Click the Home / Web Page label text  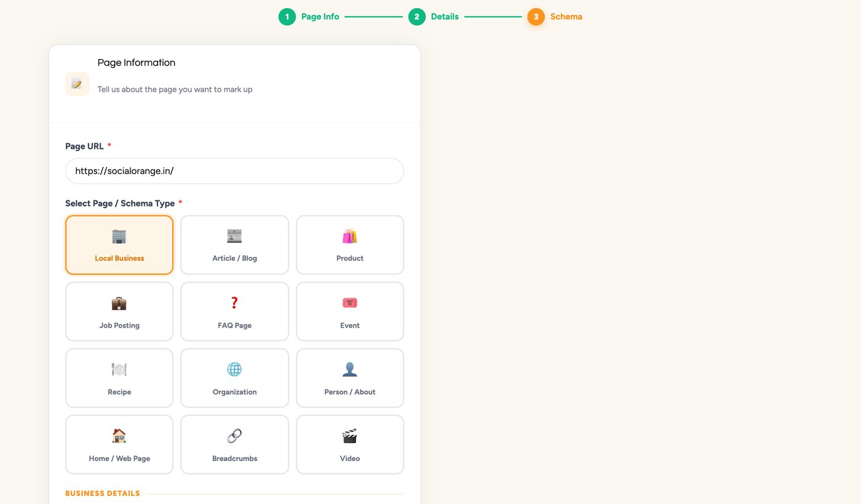click(119, 459)
